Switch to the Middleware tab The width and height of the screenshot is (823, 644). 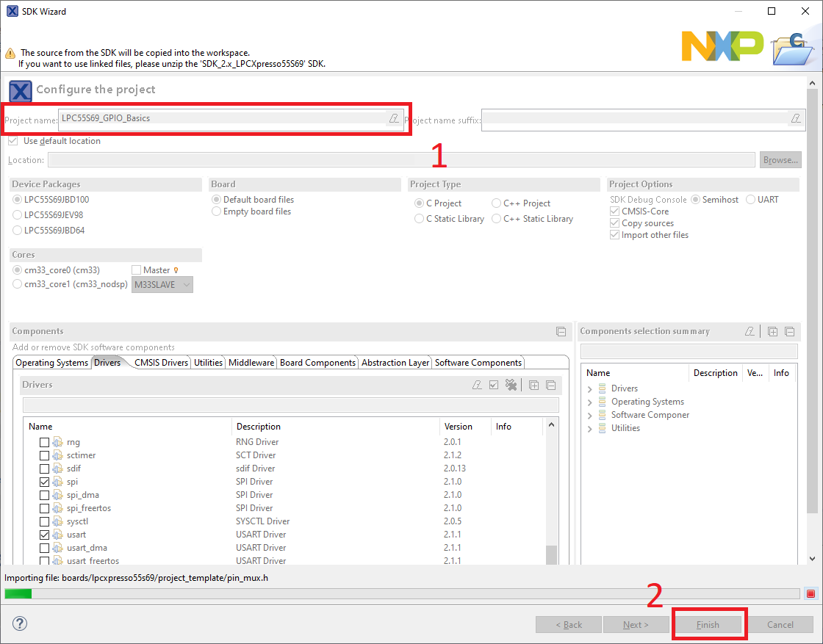coord(251,363)
